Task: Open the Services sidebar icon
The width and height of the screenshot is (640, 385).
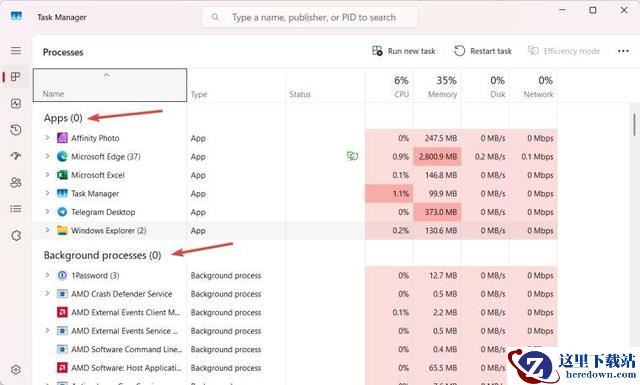Action: click(x=16, y=236)
